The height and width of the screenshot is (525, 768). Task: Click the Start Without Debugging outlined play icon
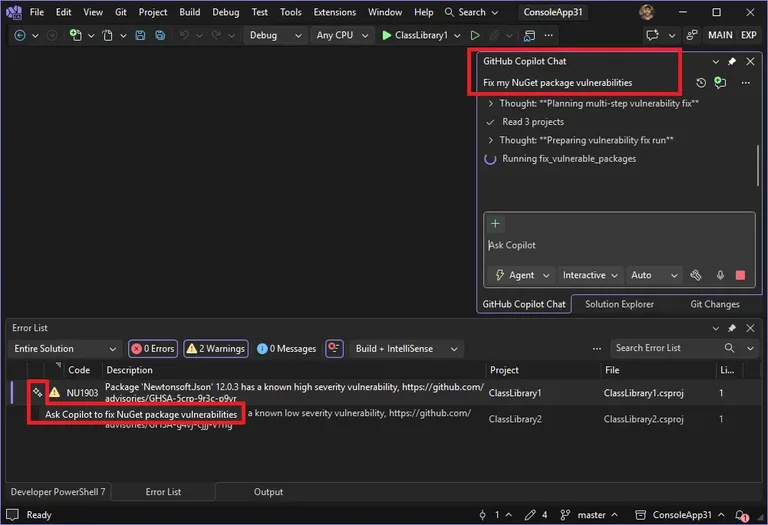click(x=475, y=35)
